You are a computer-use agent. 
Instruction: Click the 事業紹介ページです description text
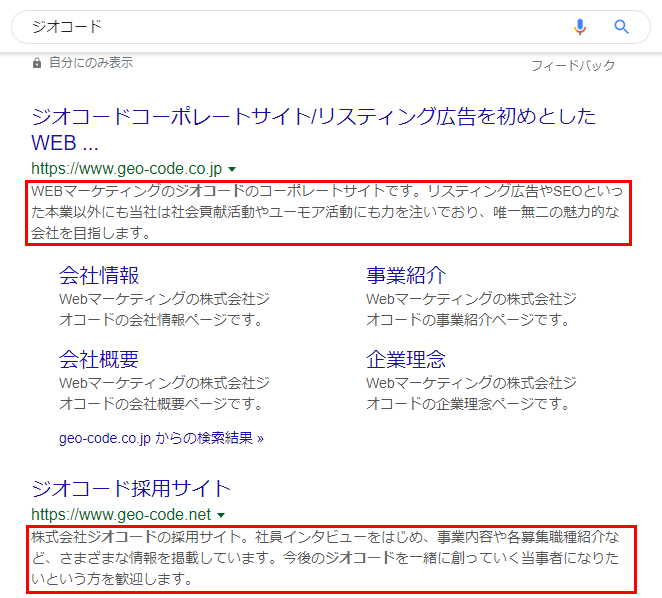[x=471, y=310]
